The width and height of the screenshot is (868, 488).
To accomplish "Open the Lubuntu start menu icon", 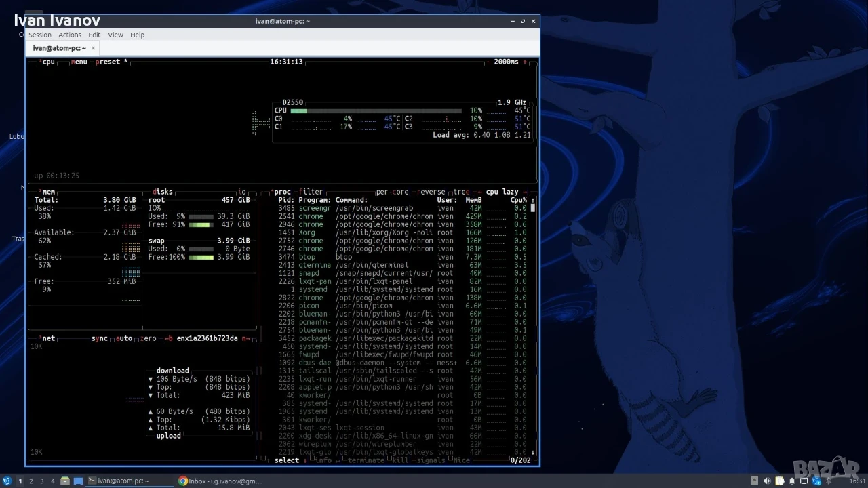I will tap(7, 481).
